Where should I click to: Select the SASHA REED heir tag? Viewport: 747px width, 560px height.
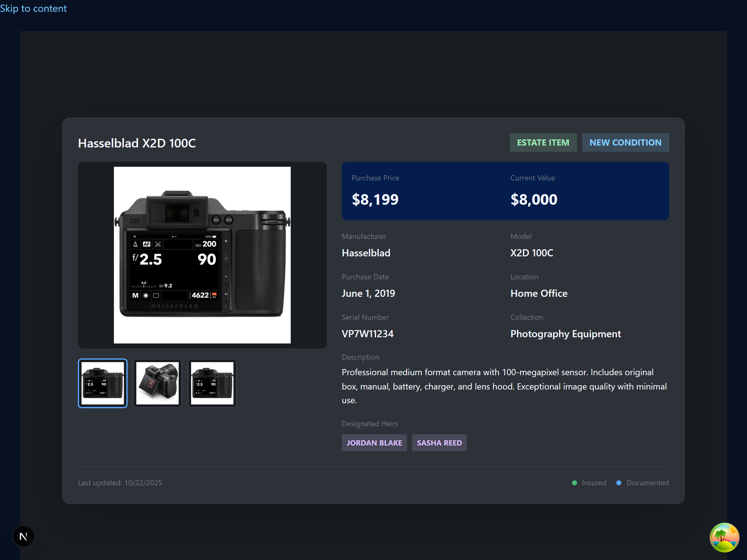click(x=439, y=442)
